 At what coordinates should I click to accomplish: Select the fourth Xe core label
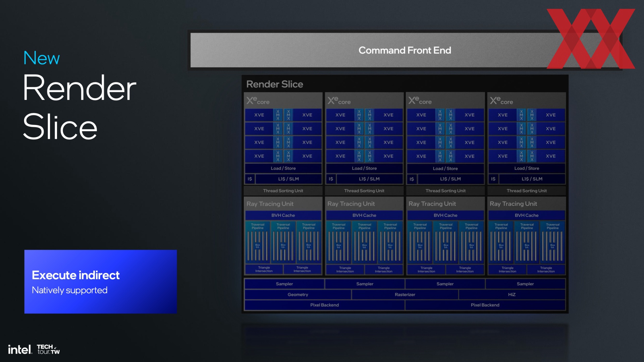[x=501, y=101]
